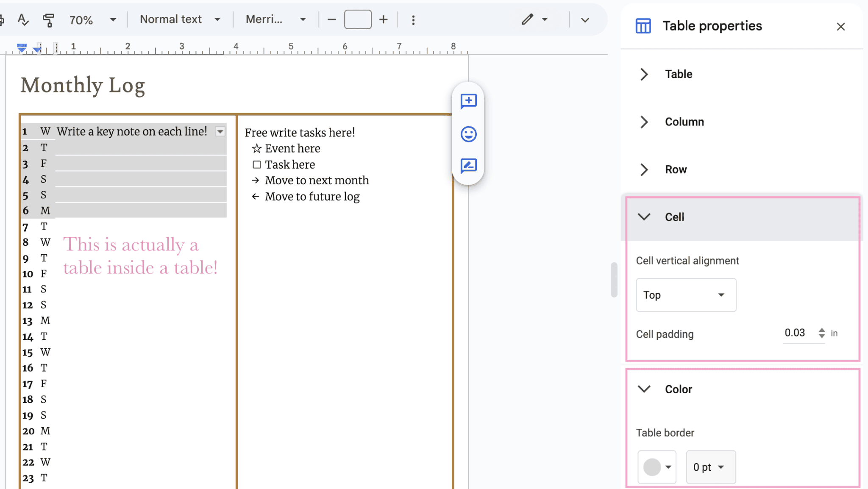The height and width of the screenshot is (489, 868).
Task: Hide the toolbar with the chevron icon
Action: click(585, 19)
